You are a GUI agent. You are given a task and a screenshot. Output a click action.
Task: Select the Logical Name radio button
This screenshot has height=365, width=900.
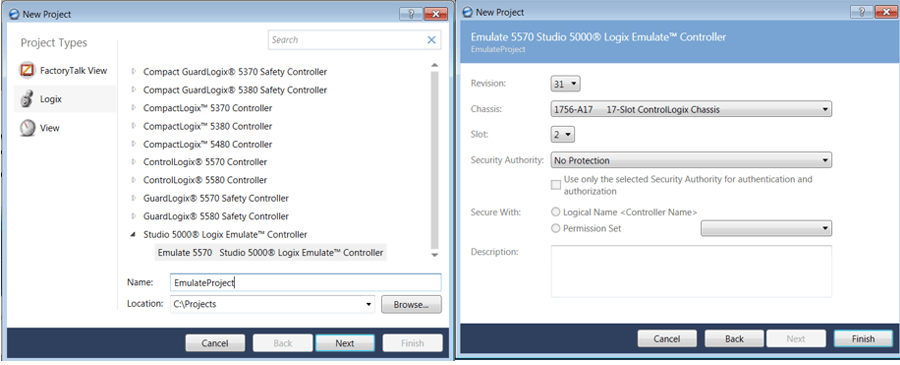pos(555,212)
